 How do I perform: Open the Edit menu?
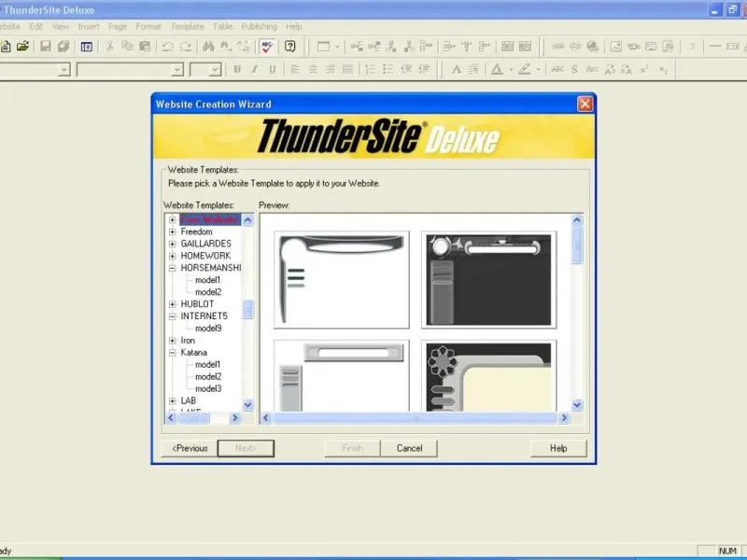35,27
